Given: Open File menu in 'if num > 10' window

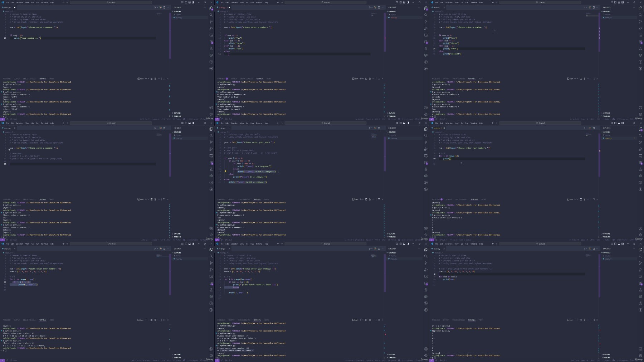Looking at the screenshot, I should click(7, 3).
